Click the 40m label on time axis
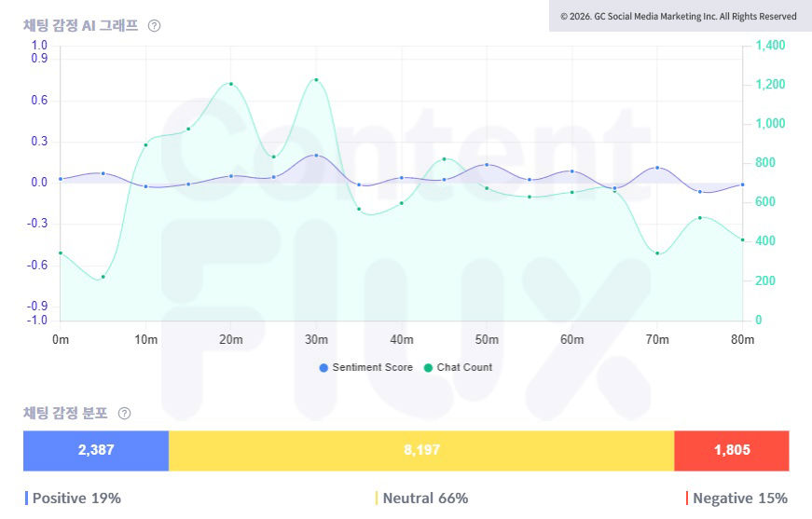 tap(402, 339)
